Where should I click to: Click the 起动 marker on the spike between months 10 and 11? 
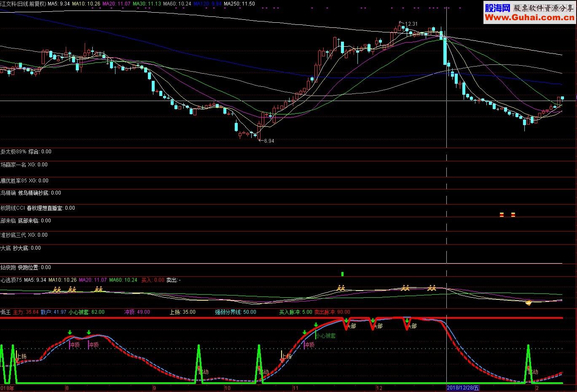264,372
